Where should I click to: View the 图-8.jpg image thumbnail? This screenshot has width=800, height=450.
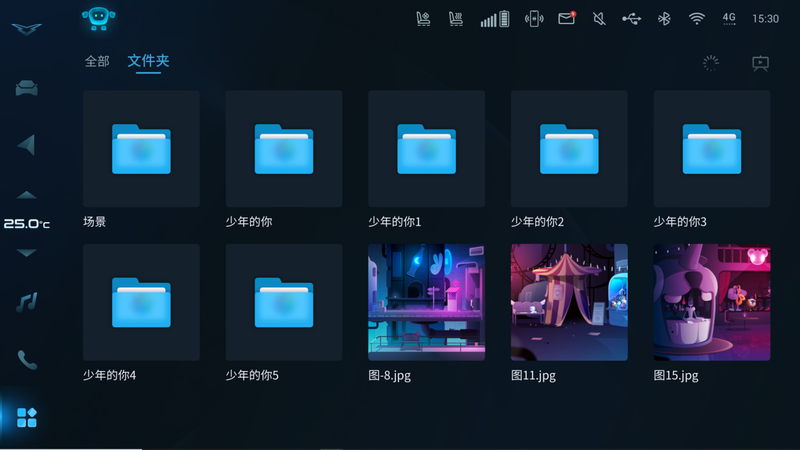pos(427,302)
